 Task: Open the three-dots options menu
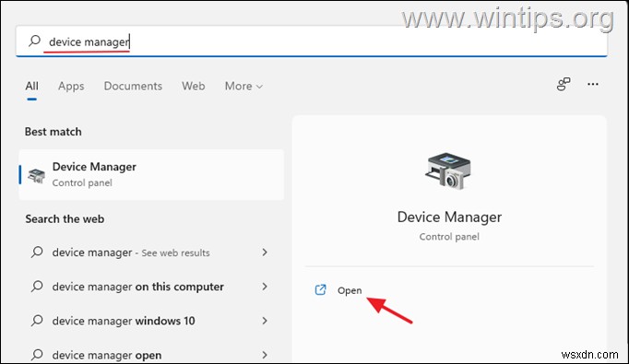(x=593, y=84)
